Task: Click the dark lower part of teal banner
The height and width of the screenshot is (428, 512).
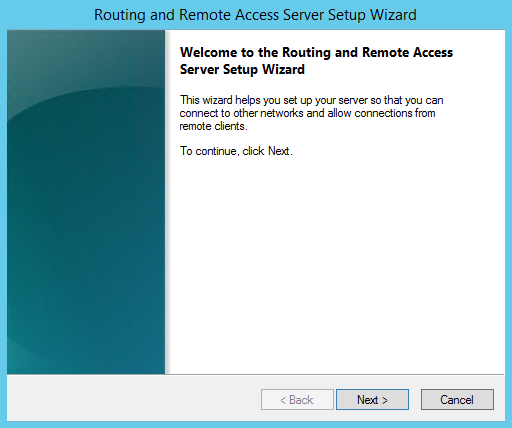Action: tap(86, 267)
